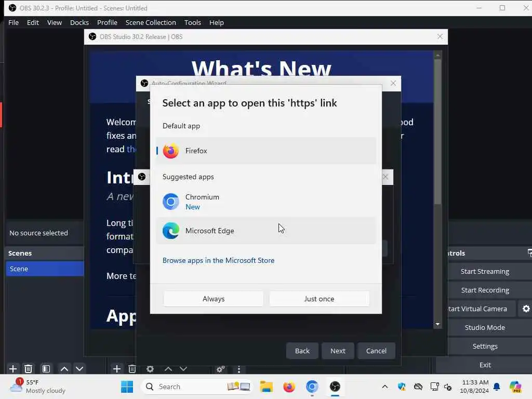Delete source using Sources trash icon
The height and width of the screenshot is (399, 532).
[x=132, y=369]
